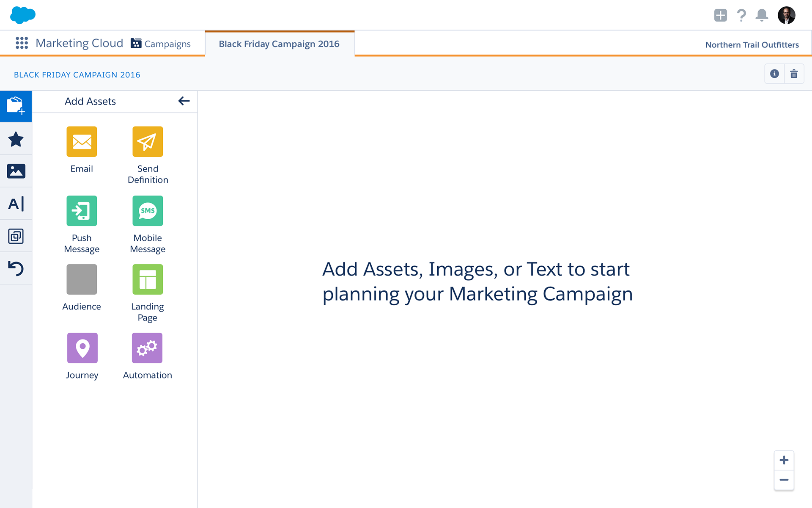
Task: Select the duplicate layers sidebar icon
Action: (16, 236)
